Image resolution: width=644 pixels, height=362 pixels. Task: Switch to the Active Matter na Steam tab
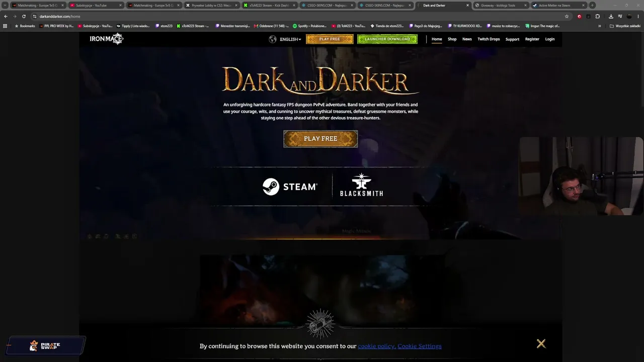pyautogui.click(x=558, y=6)
